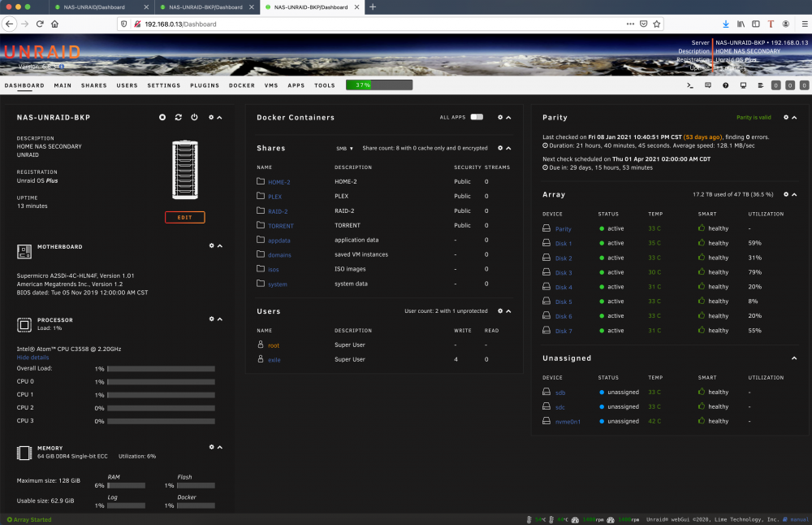Click the drive icon beside nvme0n1
Viewport: 812px width, 525px height.
tap(546, 421)
